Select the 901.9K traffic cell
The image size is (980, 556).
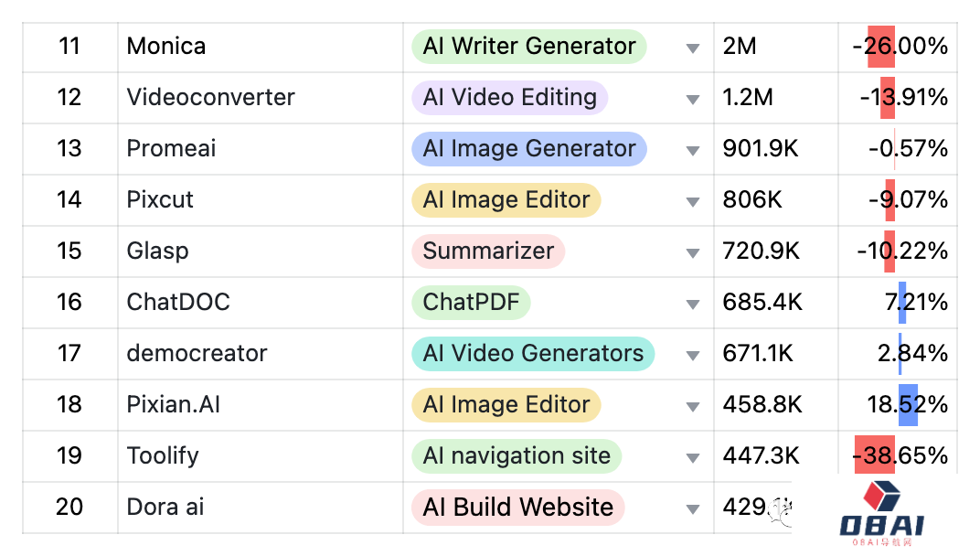pos(761,149)
